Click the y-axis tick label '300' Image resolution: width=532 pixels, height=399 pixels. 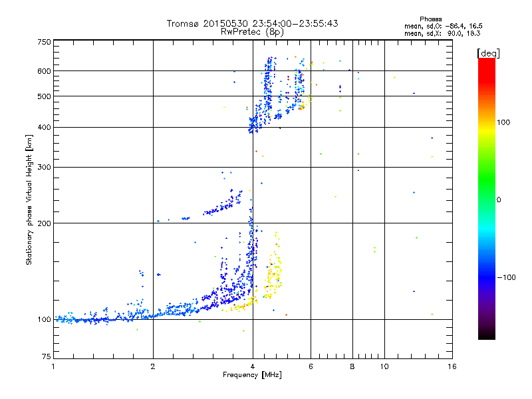tap(44, 168)
